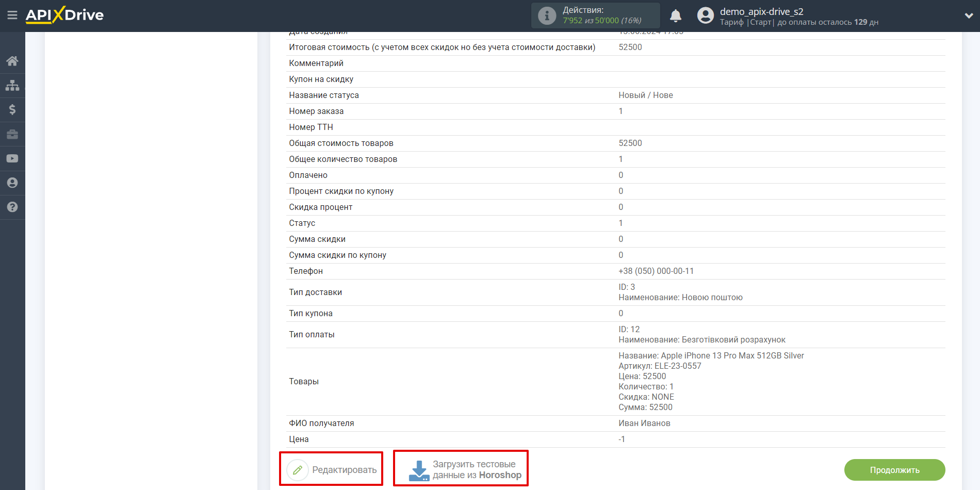
Task: Select the Товары row label
Action: pyautogui.click(x=304, y=382)
